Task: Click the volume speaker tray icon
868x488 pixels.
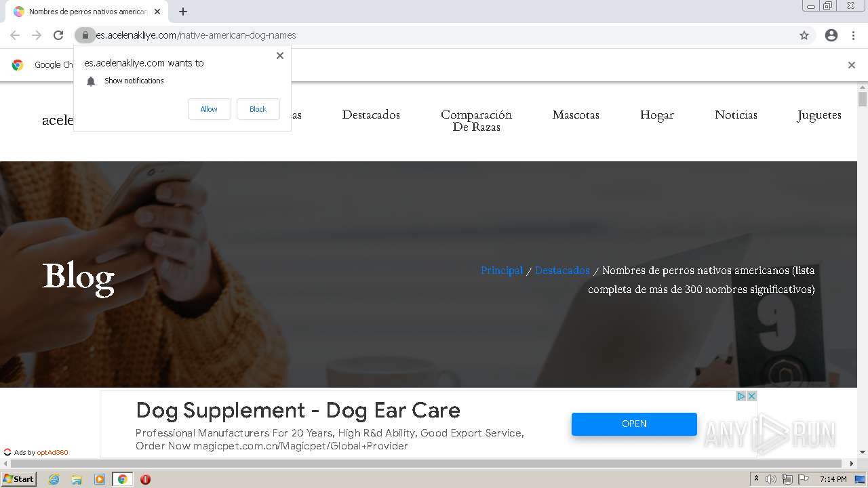Action: click(771, 479)
